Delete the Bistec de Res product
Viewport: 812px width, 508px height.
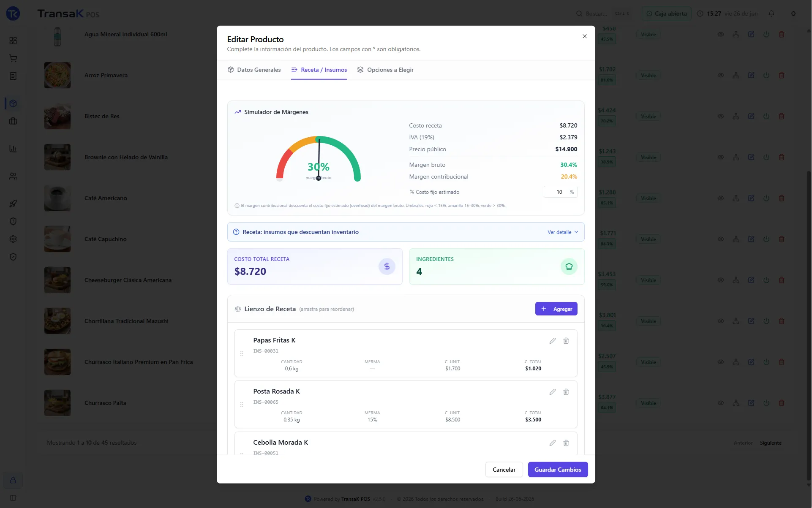coord(781,117)
